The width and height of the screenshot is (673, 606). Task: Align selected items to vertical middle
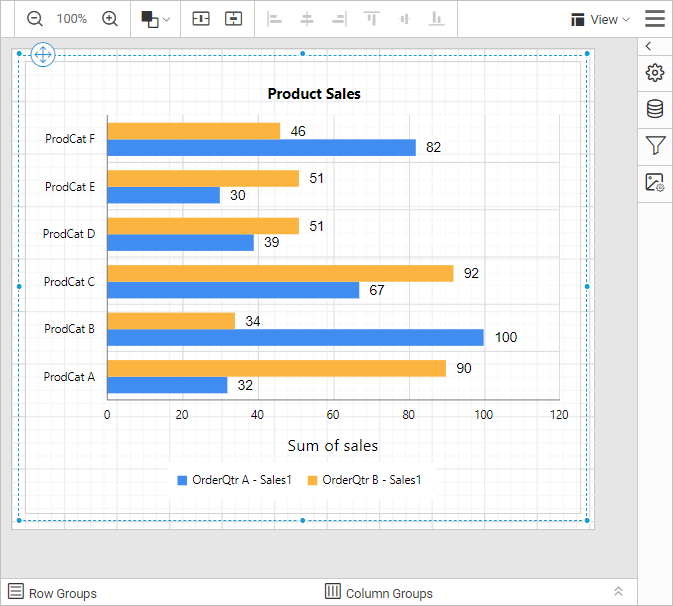coord(404,19)
